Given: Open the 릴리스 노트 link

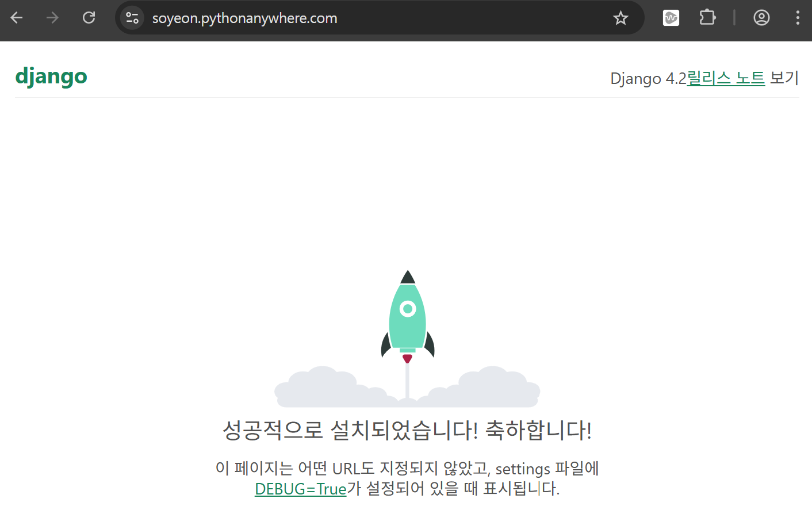Looking at the screenshot, I should tap(726, 78).
